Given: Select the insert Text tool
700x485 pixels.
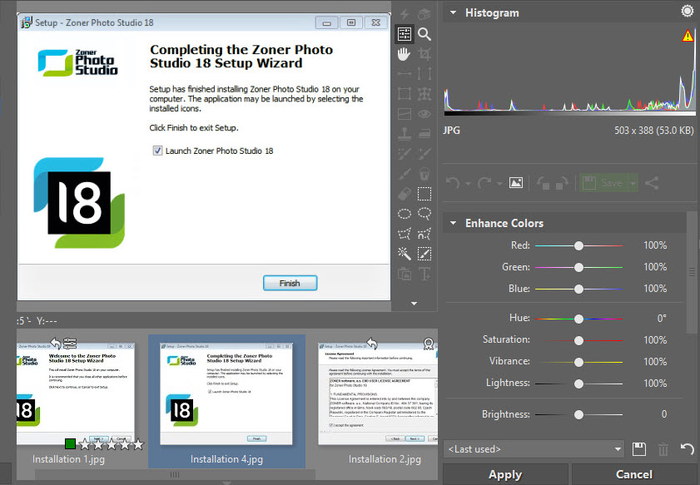Looking at the screenshot, I should (x=424, y=274).
